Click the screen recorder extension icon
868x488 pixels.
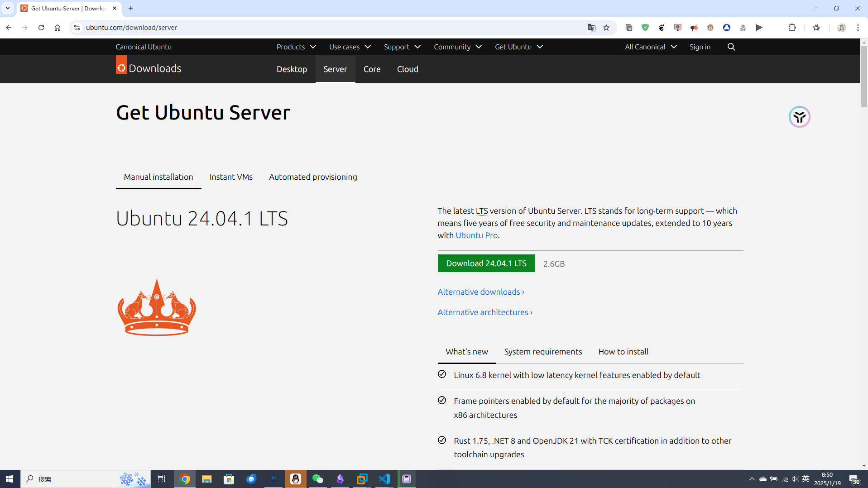click(x=678, y=28)
